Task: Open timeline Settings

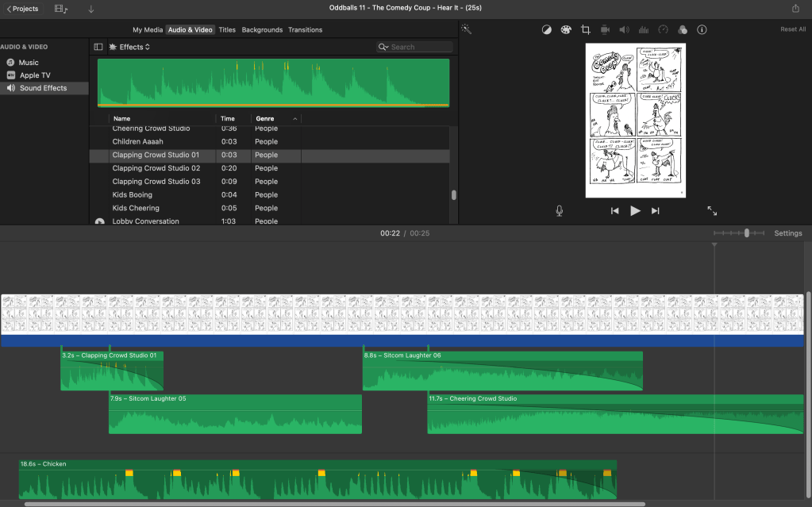Action: pos(788,233)
